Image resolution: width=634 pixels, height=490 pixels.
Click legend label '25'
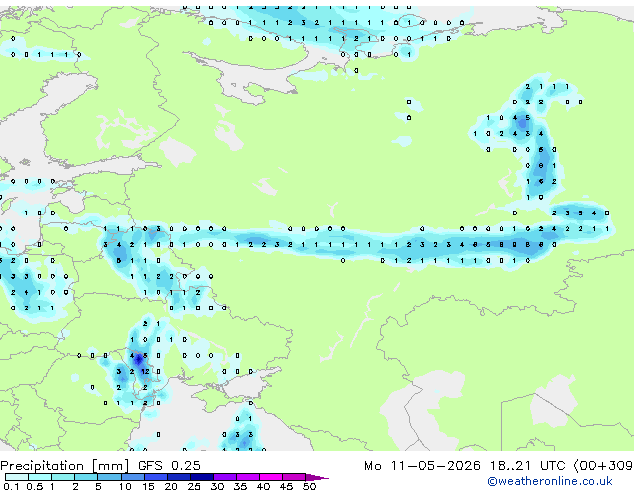pos(194,486)
